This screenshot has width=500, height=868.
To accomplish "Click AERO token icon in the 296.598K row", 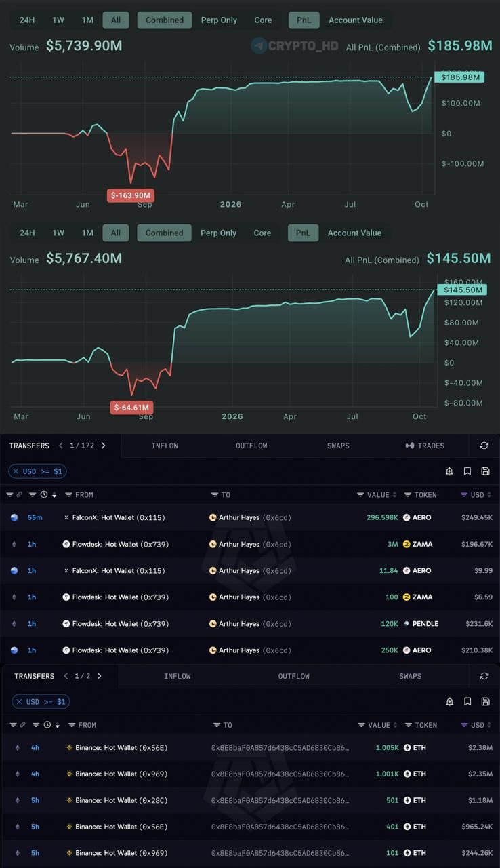I will point(407,517).
